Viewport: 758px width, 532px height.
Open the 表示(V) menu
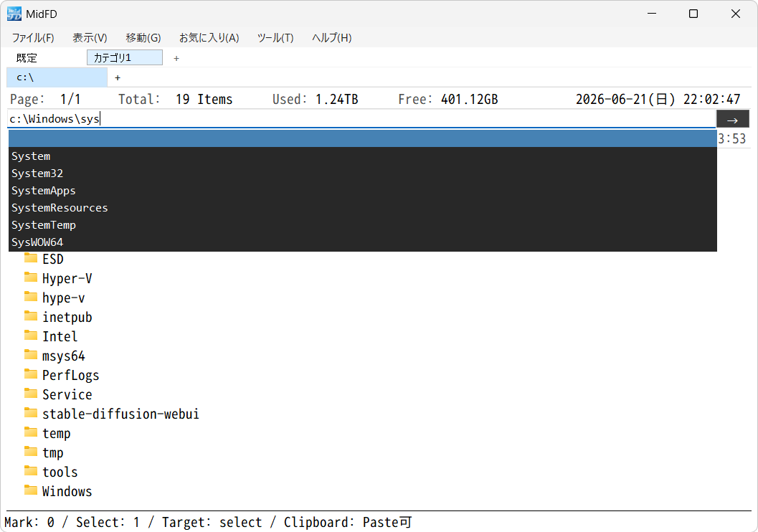(x=90, y=38)
